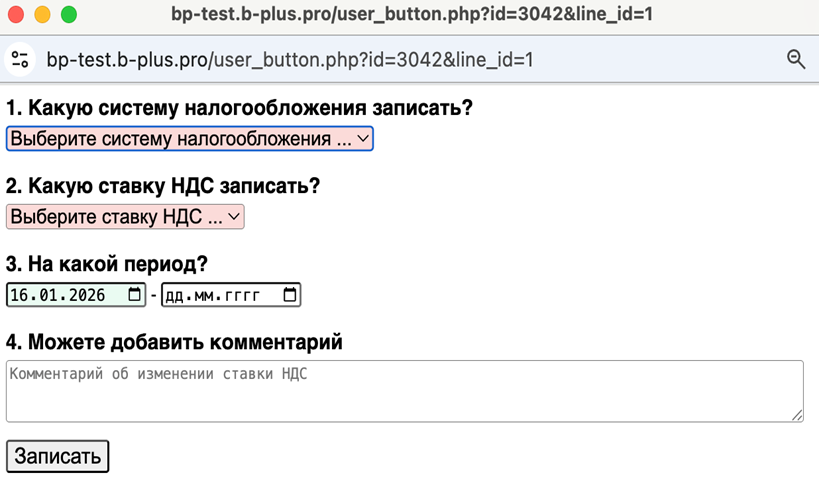Select the URL text in the address bar
The width and height of the screenshot is (819, 499).
click(x=290, y=60)
